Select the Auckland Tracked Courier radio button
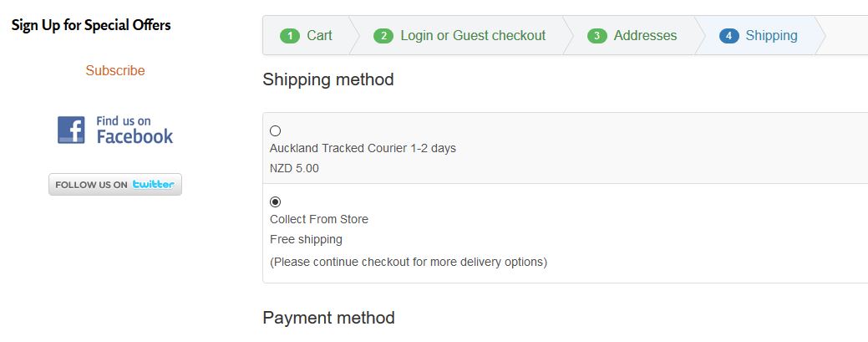 point(276,130)
